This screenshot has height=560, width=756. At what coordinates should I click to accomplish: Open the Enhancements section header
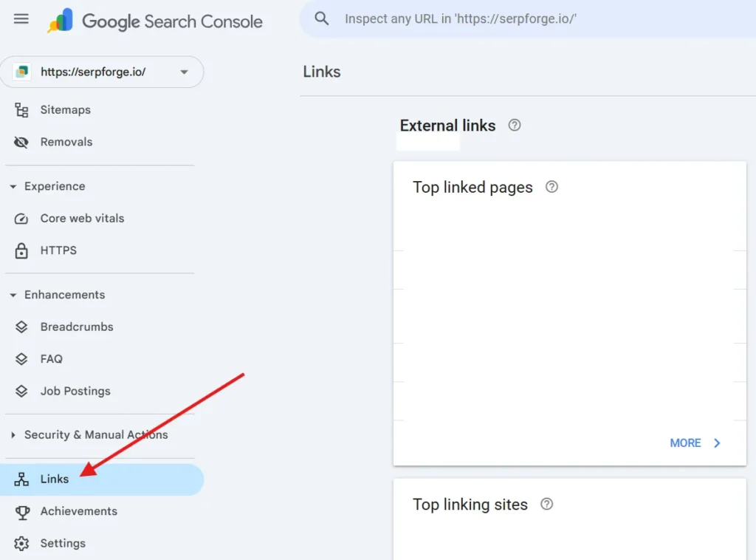(x=64, y=294)
